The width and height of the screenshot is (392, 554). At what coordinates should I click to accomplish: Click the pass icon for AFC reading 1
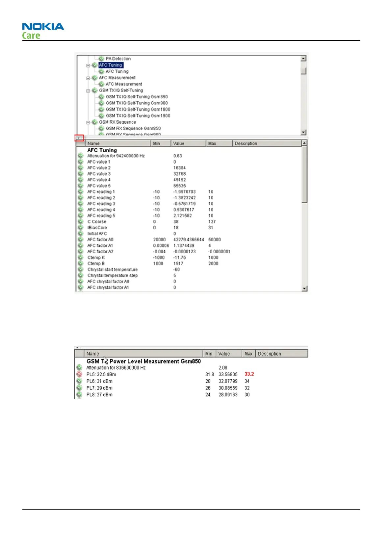(x=80, y=192)
